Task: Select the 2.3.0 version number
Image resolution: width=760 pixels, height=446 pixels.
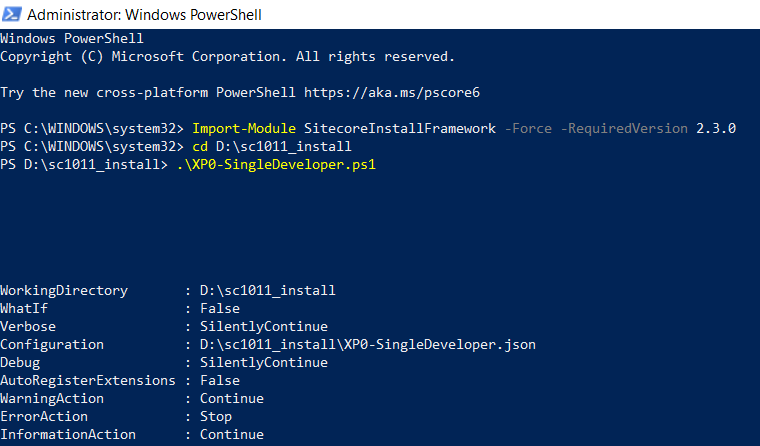Action: [715, 128]
